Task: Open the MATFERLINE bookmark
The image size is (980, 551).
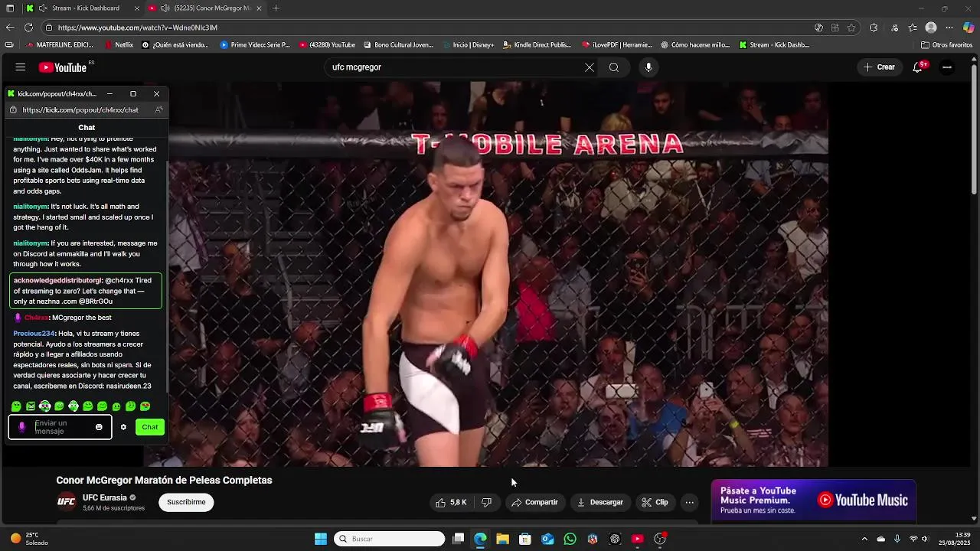Action: click(x=59, y=45)
